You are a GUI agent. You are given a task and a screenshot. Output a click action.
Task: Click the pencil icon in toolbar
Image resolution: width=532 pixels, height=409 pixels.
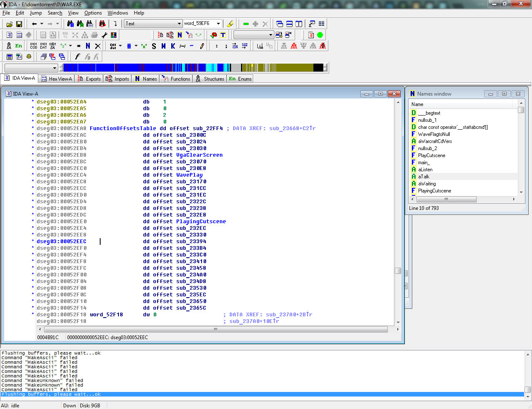(202, 46)
